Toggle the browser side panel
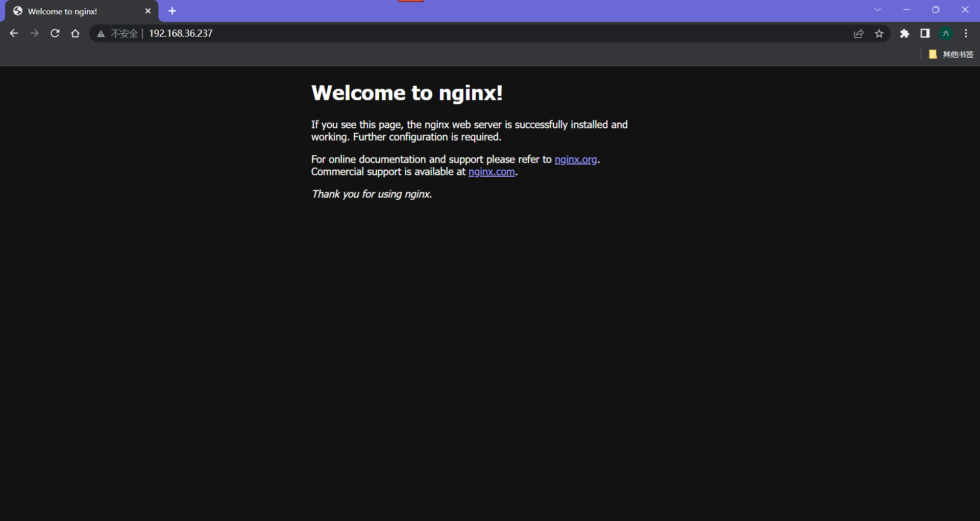 [x=925, y=34]
